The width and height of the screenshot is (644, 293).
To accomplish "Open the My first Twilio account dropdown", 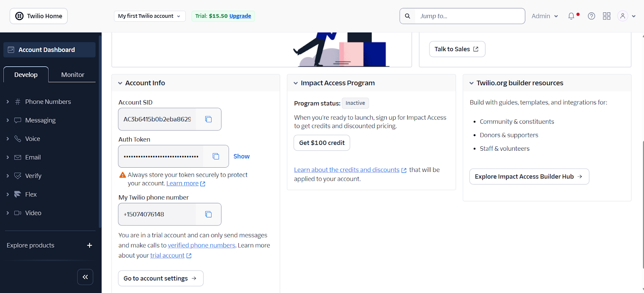I will [149, 16].
